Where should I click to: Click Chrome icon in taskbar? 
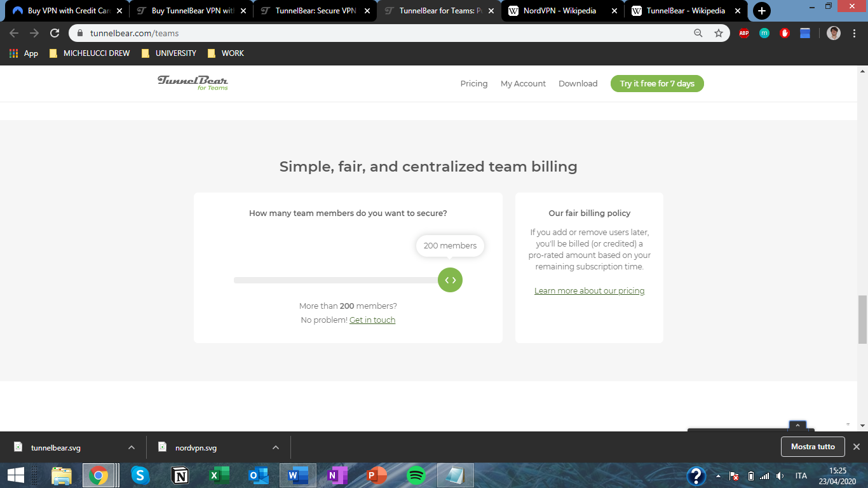pyautogui.click(x=98, y=475)
